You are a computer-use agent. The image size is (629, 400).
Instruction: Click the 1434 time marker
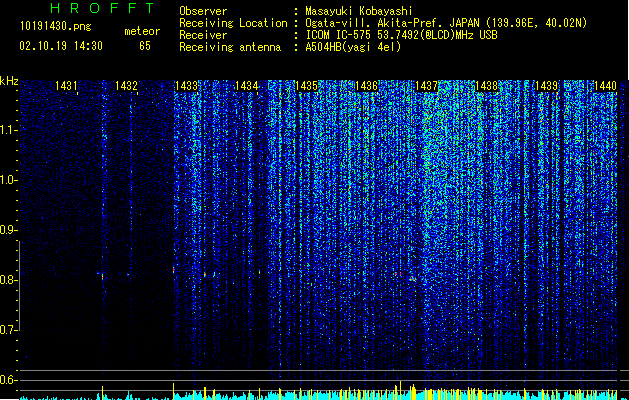[x=246, y=86]
